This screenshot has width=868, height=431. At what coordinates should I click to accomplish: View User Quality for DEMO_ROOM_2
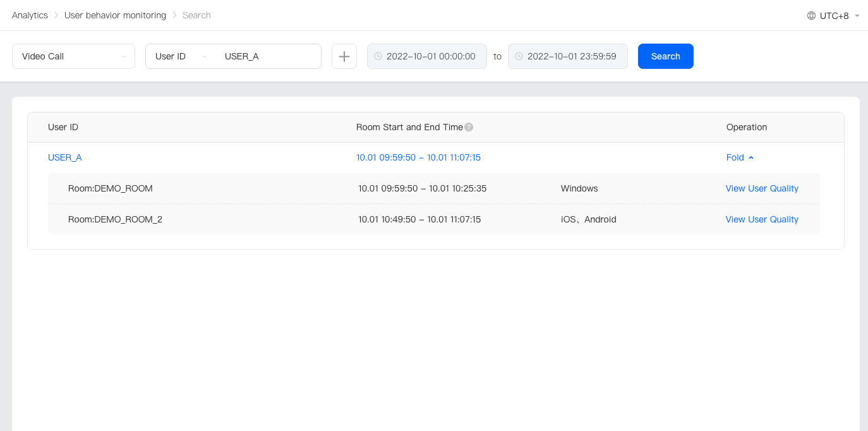[761, 219]
